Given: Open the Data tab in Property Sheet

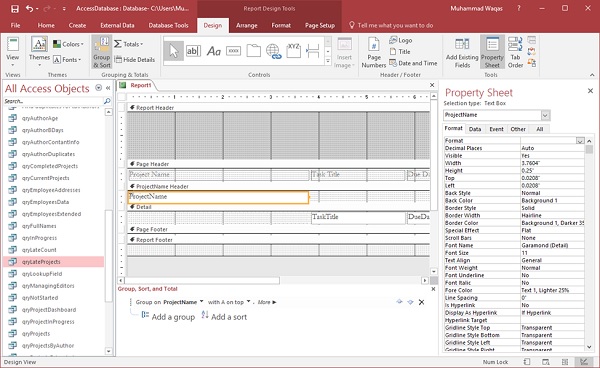Looking at the screenshot, I should click(x=474, y=129).
